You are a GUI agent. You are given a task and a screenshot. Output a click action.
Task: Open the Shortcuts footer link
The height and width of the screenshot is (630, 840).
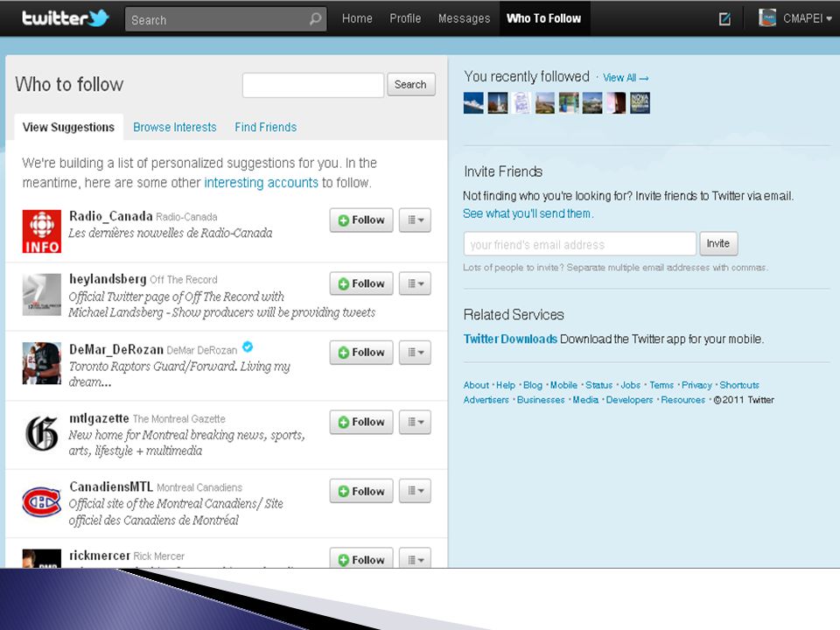[739, 385]
